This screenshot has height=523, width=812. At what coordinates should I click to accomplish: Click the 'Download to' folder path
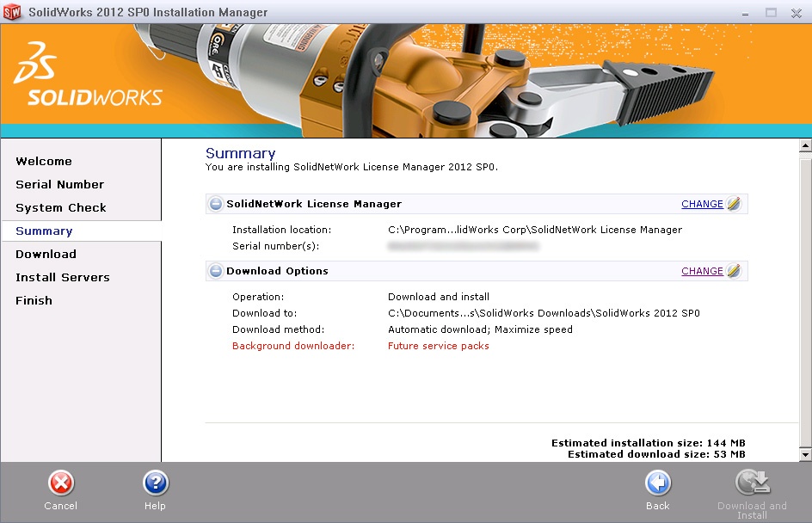click(x=544, y=313)
